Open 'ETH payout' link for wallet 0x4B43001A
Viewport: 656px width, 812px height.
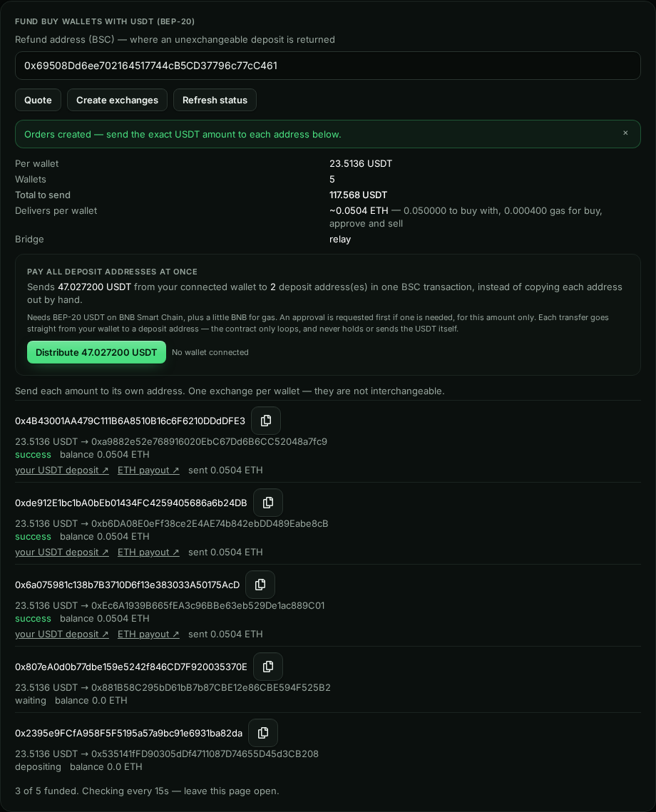(x=148, y=471)
